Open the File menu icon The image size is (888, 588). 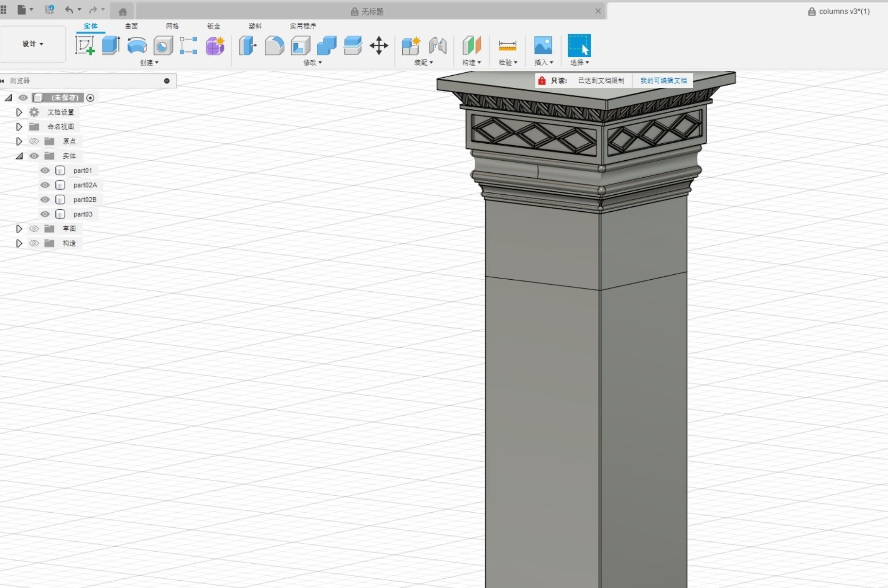pyautogui.click(x=21, y=10)
